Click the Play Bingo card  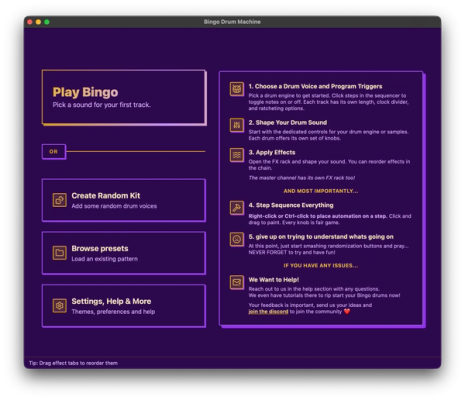click(124, 97)
